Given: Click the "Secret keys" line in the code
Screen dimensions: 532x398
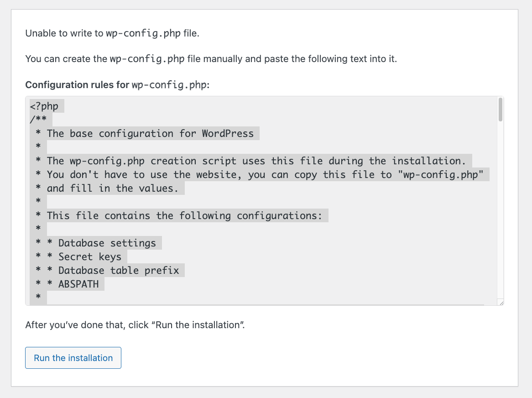Looking at the screenshot, I should click(x=89, y=257).
